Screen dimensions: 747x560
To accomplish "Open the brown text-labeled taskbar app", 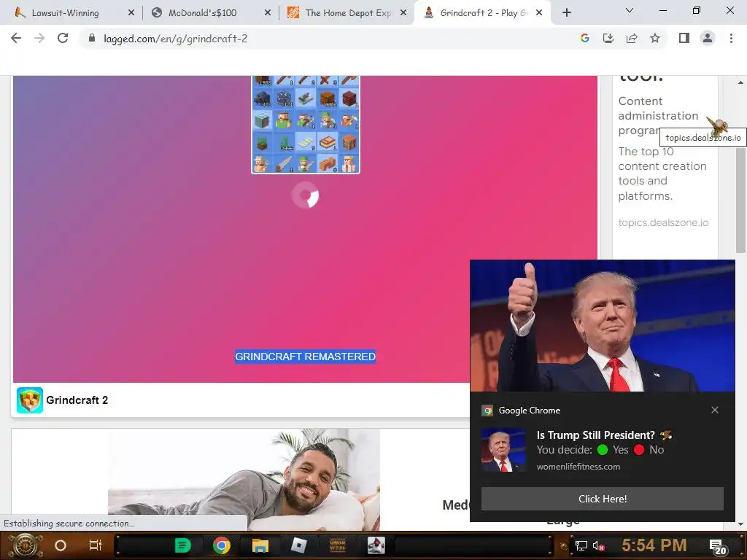I will (x=337, y=545).
